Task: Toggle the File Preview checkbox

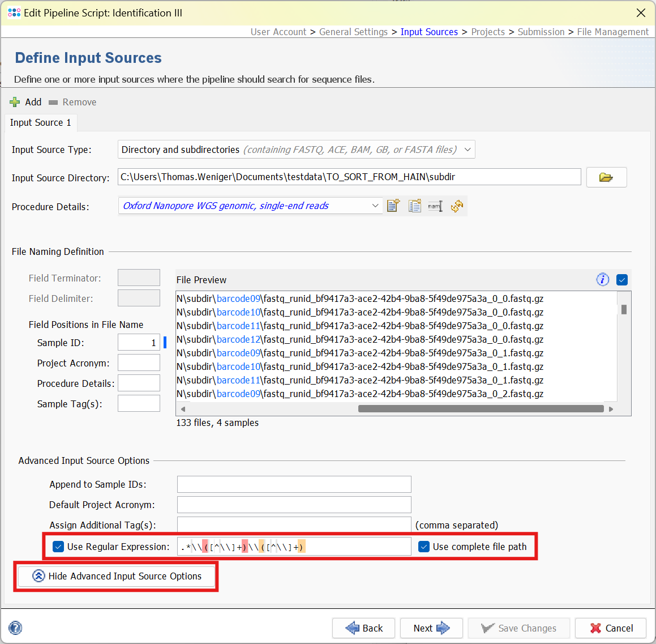Action: coord(621,280)
